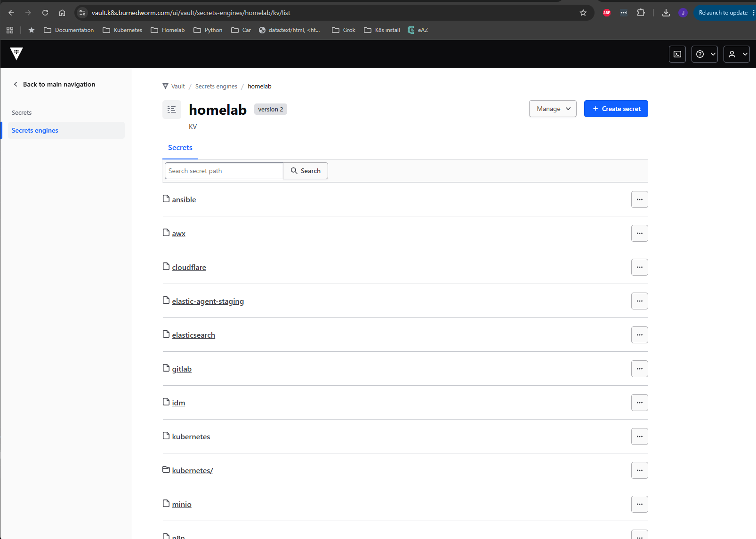This screenshot has height=539, width=756.
Task: Open Kubernetes bookmarks folder
Action: 122,30
